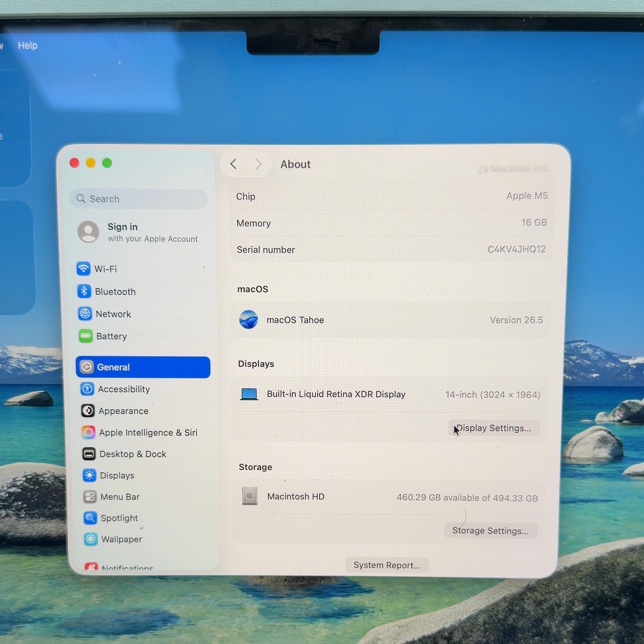
Task: Click the Display Settings... button
Action: click(494, 428)
